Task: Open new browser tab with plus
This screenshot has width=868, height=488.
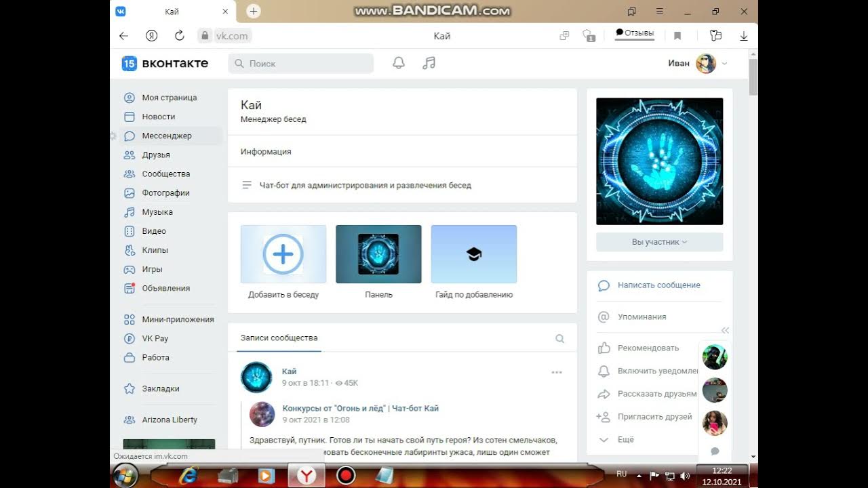Action: tap(254, 12)
